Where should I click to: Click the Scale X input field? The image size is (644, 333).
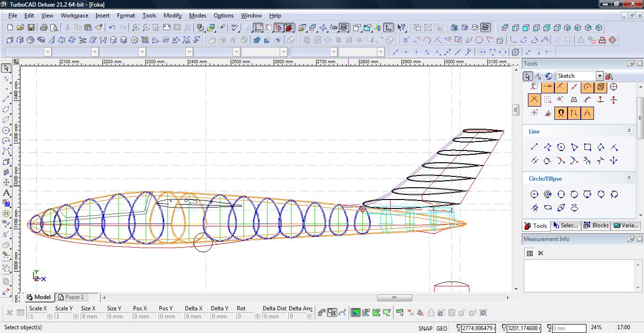pyautogui.click(x=38, y=316)
